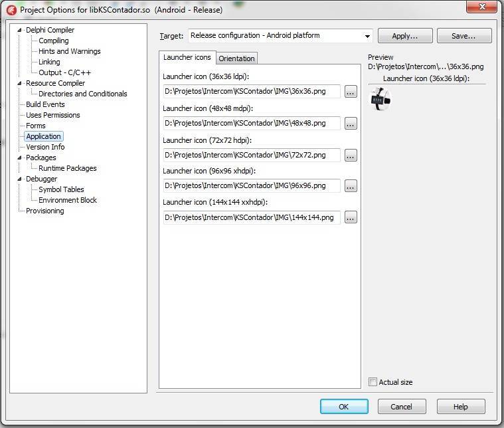Select the Launcher icons tab
The height and width of the screenshot is (428, 504).
187,58
